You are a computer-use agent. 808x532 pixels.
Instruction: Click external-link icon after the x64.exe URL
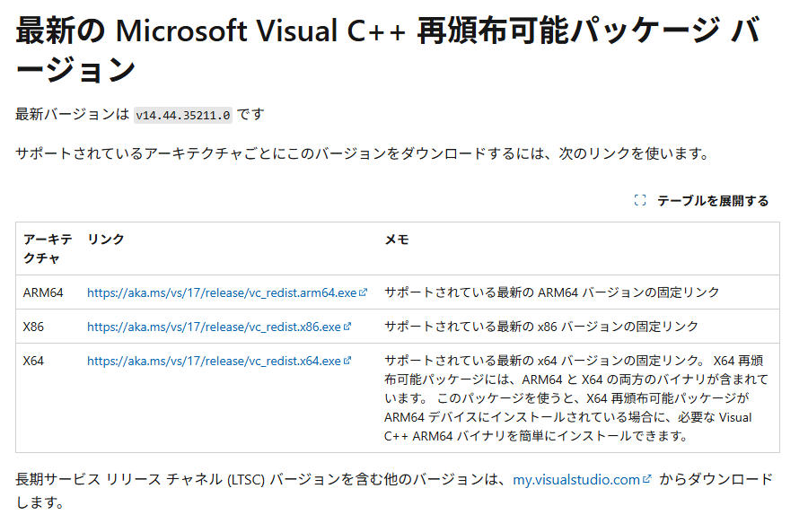[x=347, y=361]
